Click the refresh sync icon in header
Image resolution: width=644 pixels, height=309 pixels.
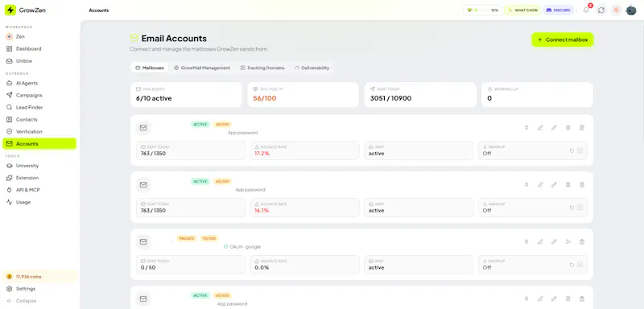click(x=601, y=10)
